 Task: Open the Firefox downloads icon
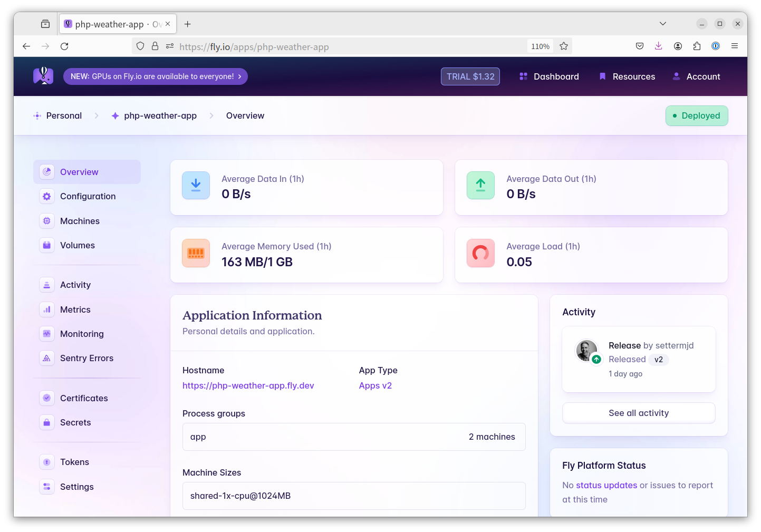659,46
